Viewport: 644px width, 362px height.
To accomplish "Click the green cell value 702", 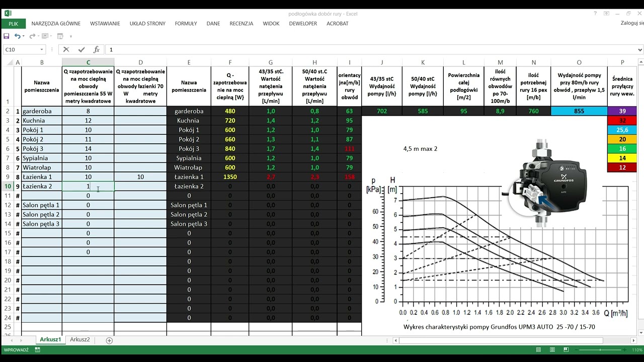I will click(x=382, y=111).
